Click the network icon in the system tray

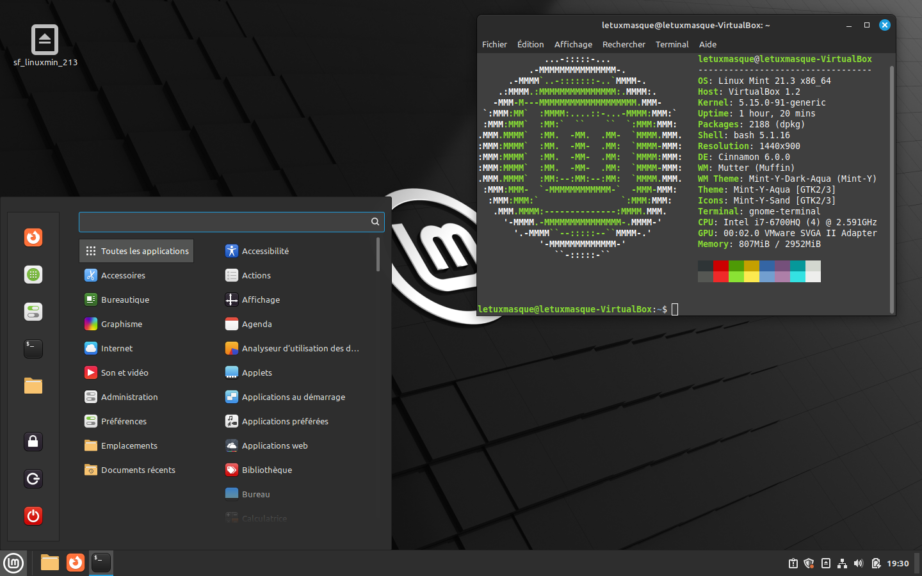pos(842,563)
